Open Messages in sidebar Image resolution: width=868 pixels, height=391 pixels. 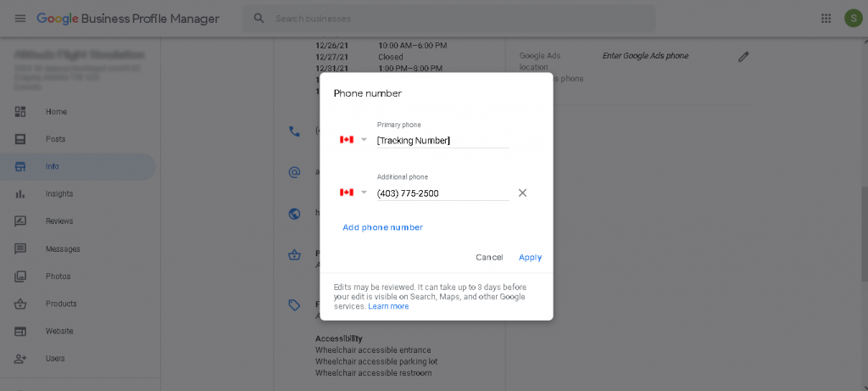tap(63, 249)
